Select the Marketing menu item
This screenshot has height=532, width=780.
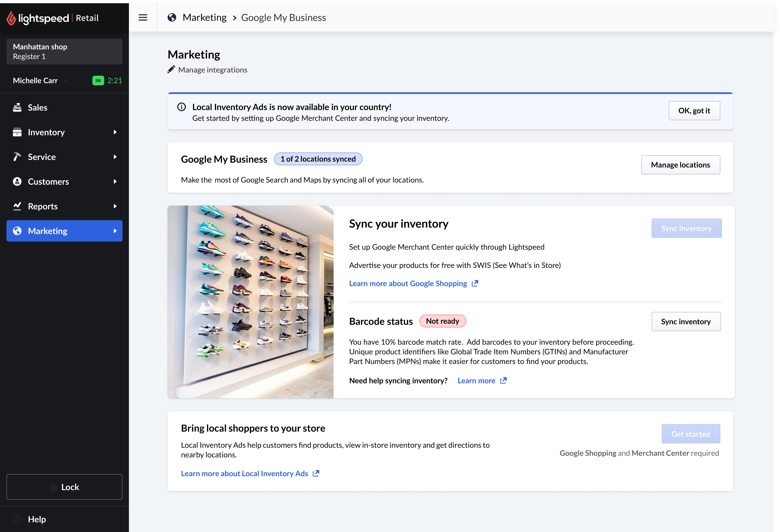click(x=64, y=231)
